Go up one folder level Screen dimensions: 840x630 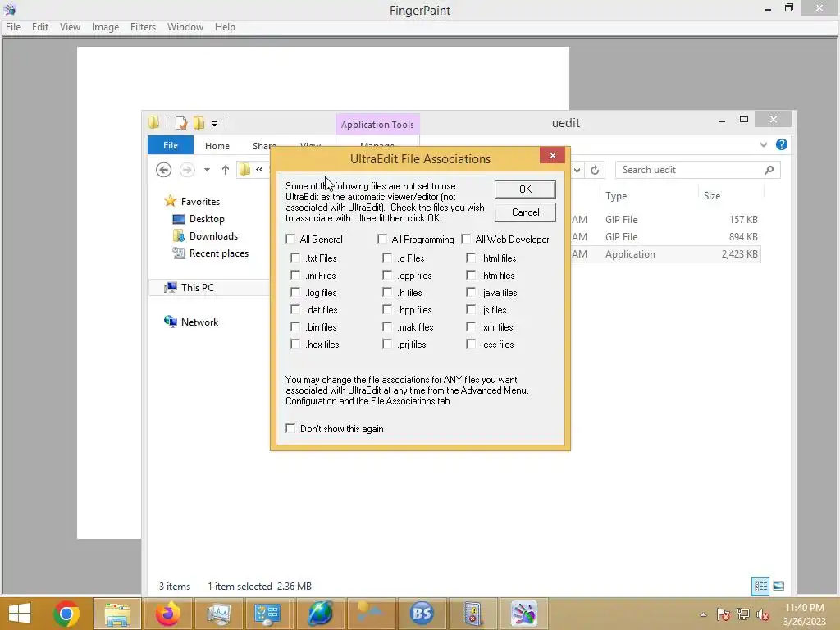[x=225, y=170]
